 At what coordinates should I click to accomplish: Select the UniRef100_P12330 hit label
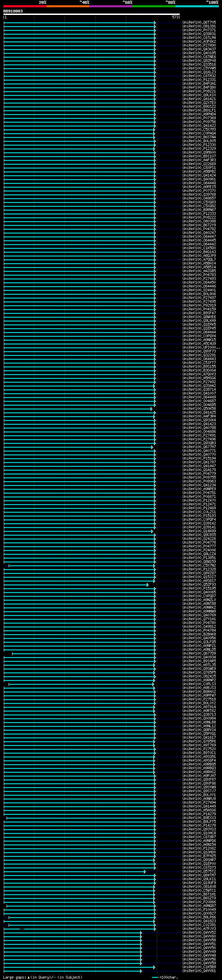pyautogui.click(x=199, y=145)
